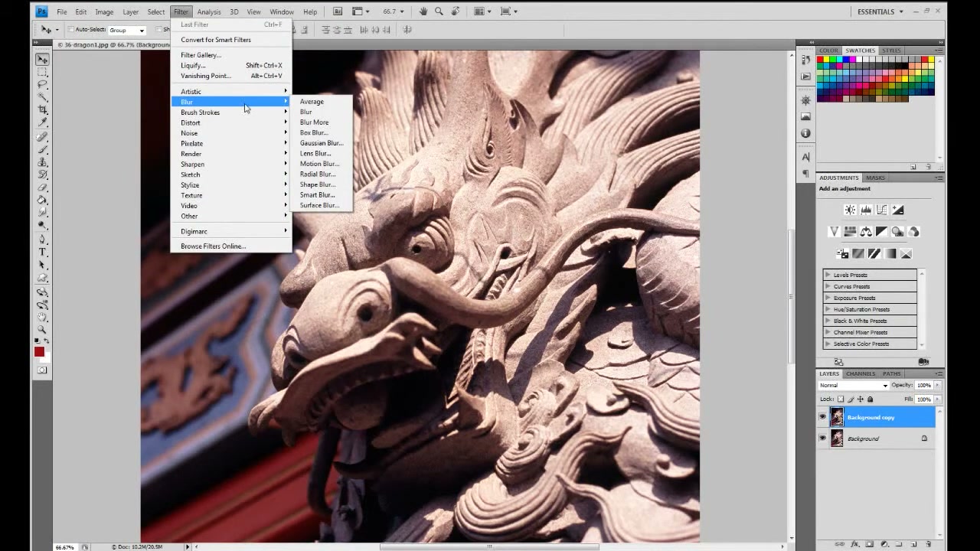Toggle lock image pixels
Screen dimensions: 980x551
tap(851, 399)
